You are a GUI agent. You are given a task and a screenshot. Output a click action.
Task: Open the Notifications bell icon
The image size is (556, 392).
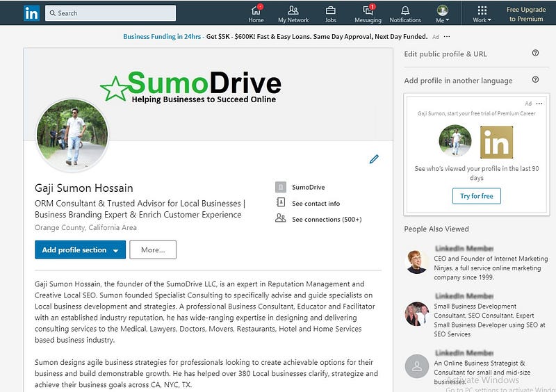405,10
